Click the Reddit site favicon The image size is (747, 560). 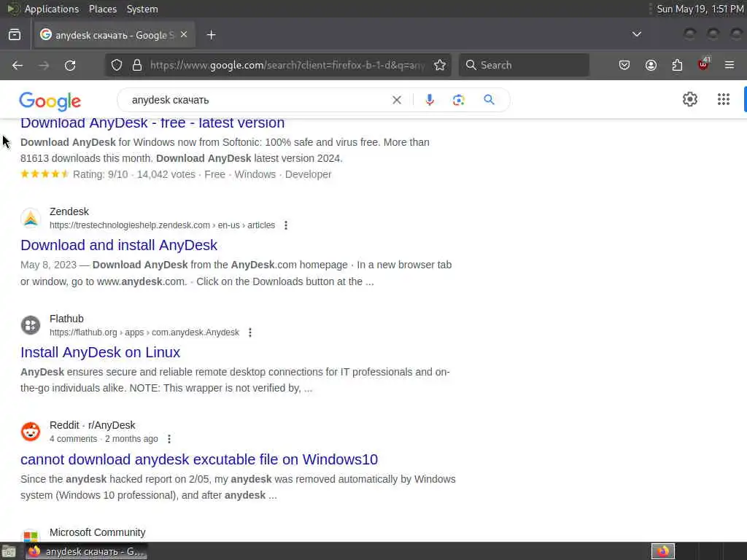pyautogui.click(x=31, y=432)
